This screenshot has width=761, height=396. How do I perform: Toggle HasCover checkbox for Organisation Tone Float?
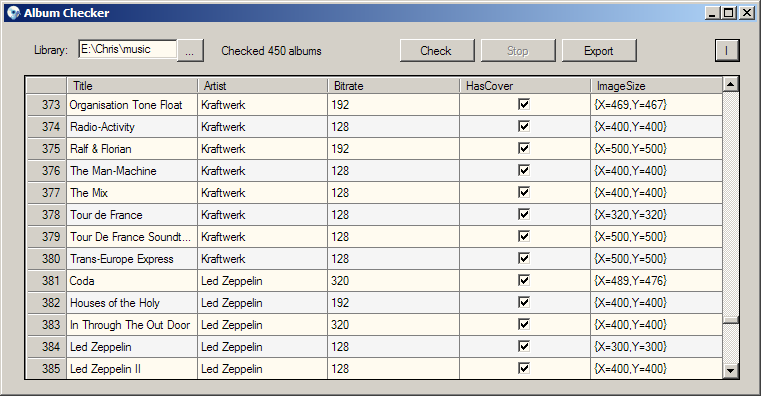(524, 104)
